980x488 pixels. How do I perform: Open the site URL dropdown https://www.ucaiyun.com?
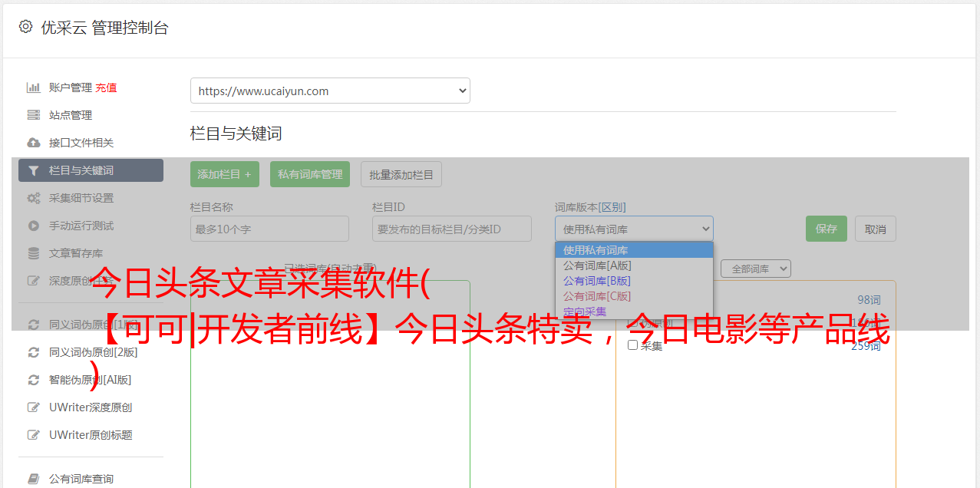tap(330, 91)
